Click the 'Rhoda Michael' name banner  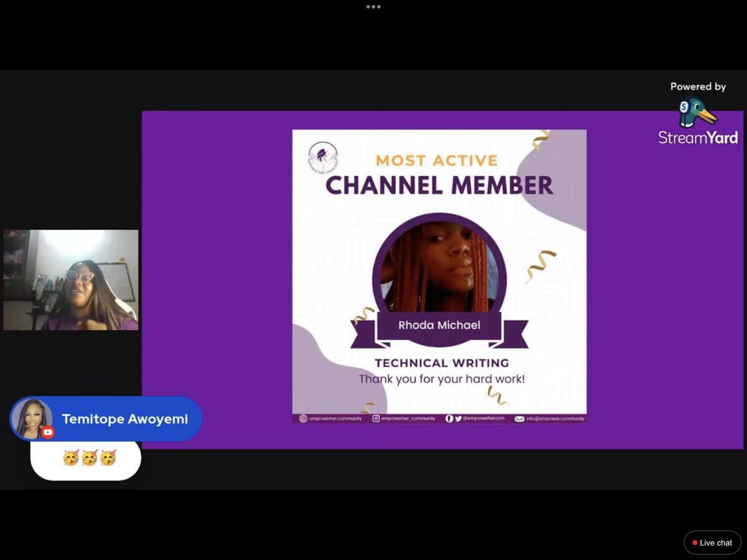tap(439, 325)
